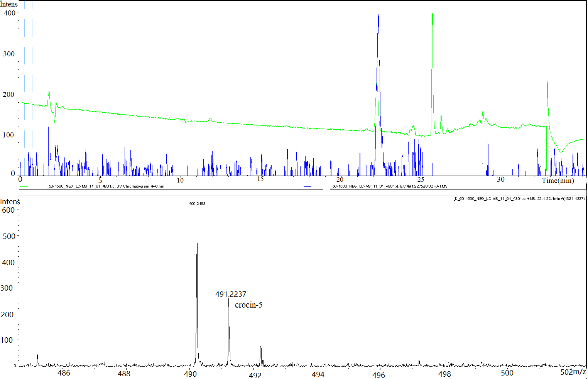Click the crocin-5 compound label
The height and width of the screenshot is (379, 588).
point(248,305)
